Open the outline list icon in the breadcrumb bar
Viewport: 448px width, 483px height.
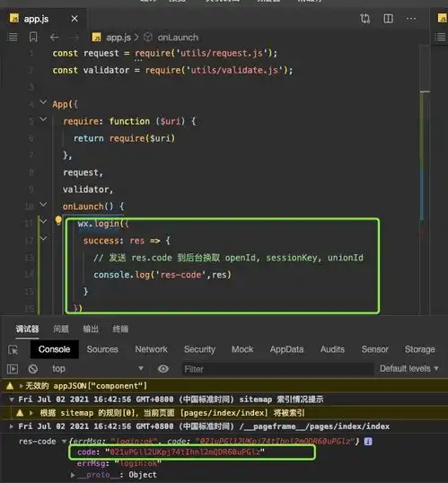[x=13, y=38]
